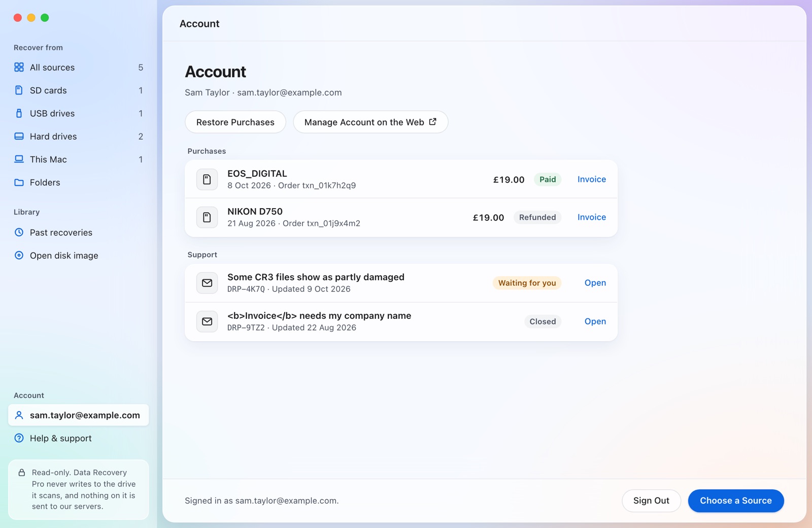Image resolution: width=812 pixels, height=528 pixels.
Task: Click envelope icon for CR3 files ticket
Action: point(207,283)
